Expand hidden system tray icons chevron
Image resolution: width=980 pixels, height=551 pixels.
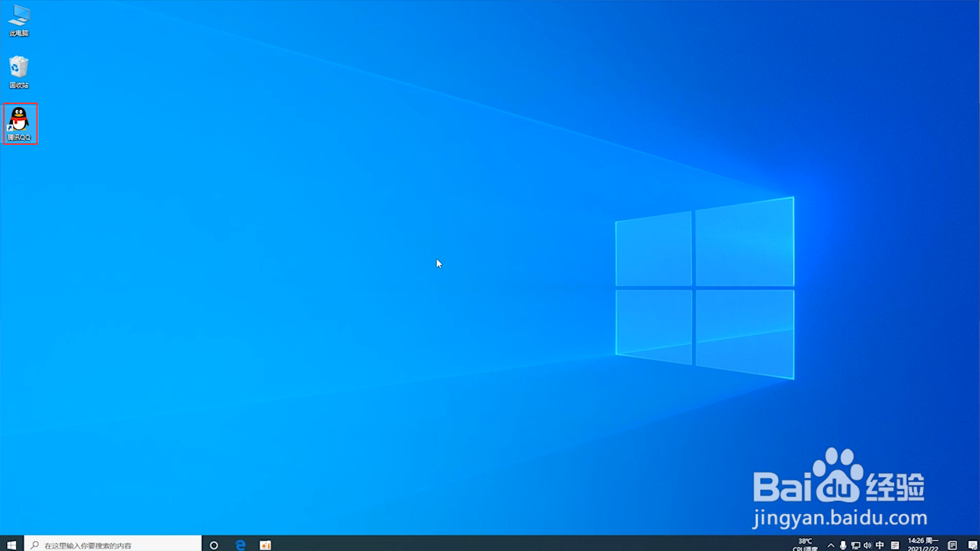(x=830, y=545)
